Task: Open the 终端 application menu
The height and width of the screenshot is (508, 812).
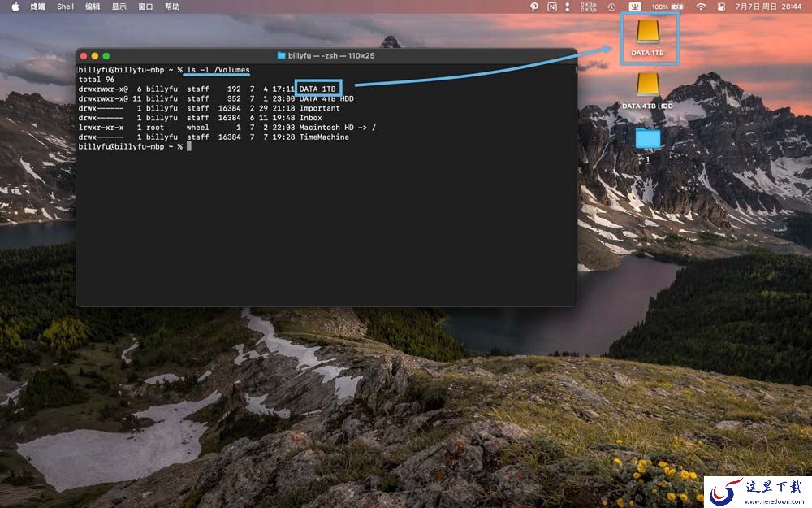Action: coord(37,7)
